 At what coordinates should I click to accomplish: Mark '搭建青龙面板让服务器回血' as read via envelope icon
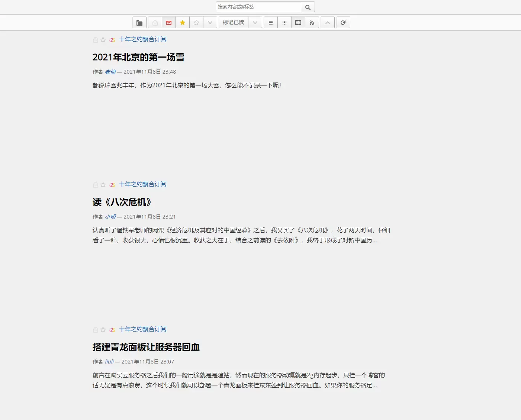point(96,330)
